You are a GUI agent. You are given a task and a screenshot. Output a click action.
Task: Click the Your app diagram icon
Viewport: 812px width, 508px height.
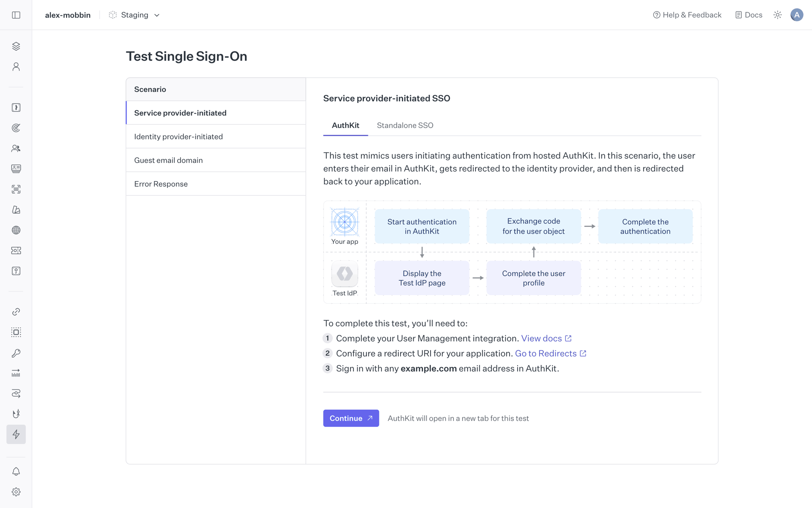coord(345,222)
